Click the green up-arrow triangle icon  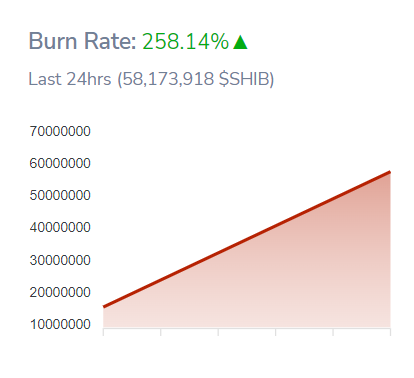[240, 42]
